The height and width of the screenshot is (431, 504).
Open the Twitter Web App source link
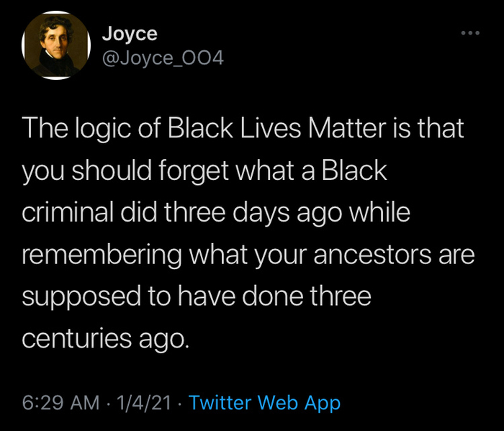tap(264, 403)
